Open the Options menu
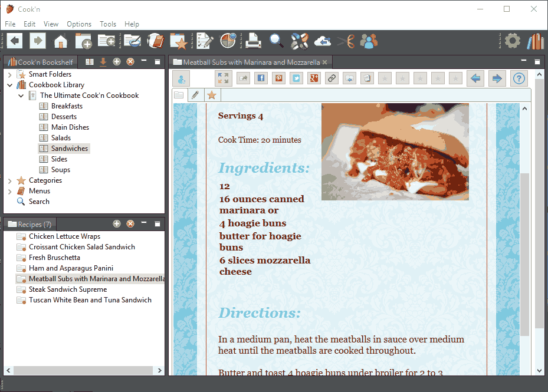 point(79,24)
